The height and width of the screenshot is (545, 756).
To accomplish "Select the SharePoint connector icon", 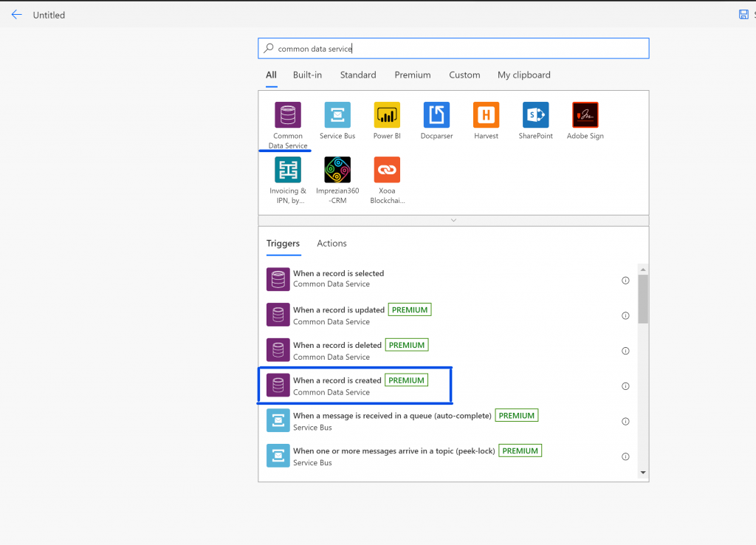I will [x=536, y=114].
